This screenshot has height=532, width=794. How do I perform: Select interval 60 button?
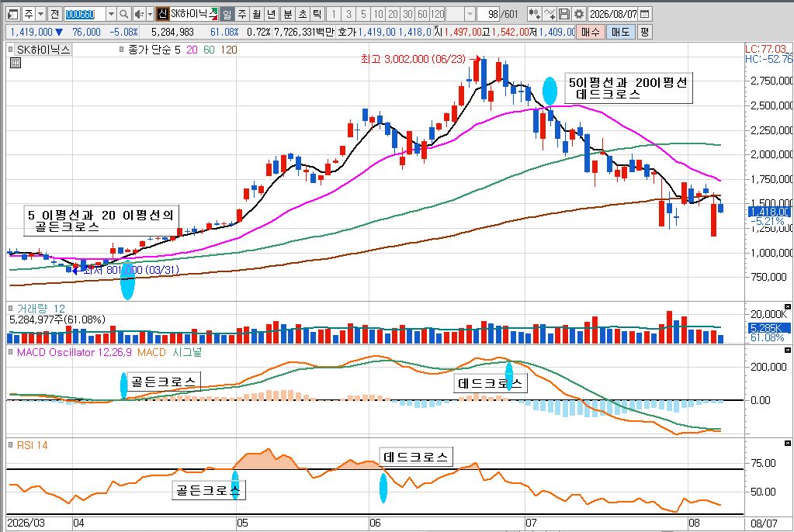422,14
